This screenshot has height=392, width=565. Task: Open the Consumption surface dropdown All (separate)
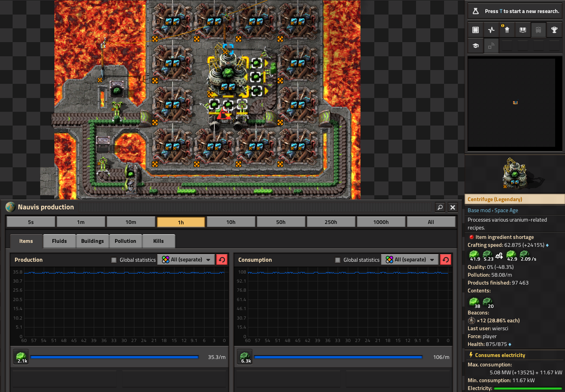[x=409, y=259]
